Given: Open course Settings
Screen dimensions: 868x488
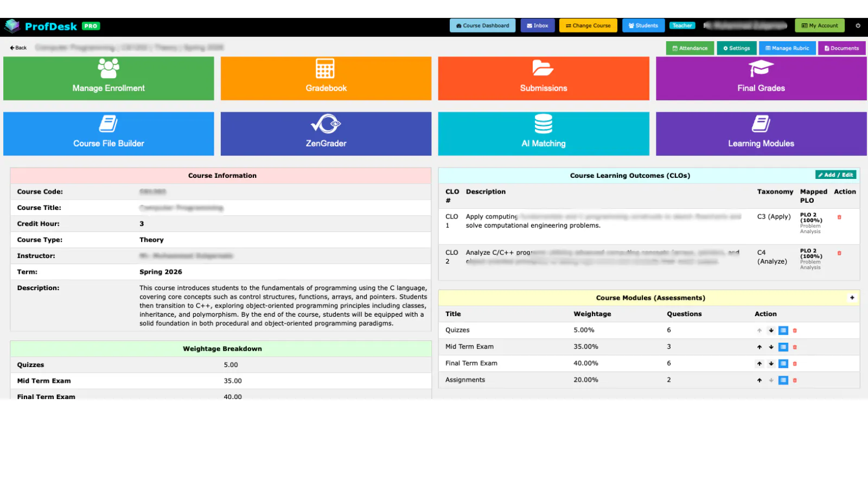Looking at the screenshot, I should pos(737,48).
